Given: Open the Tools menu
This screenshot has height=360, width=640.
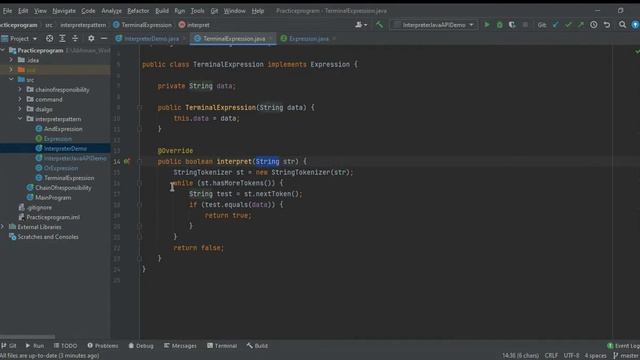Looking at the screenshot, I should 198,11.
